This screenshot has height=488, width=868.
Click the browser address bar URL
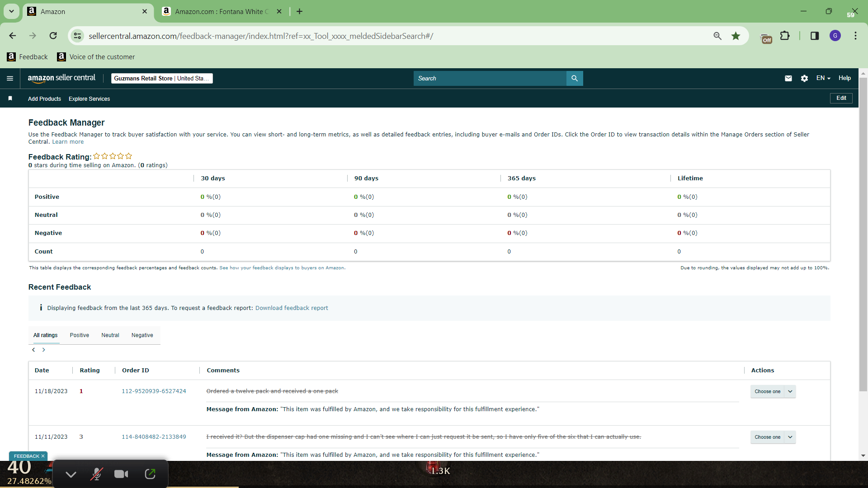pos(261,36)
